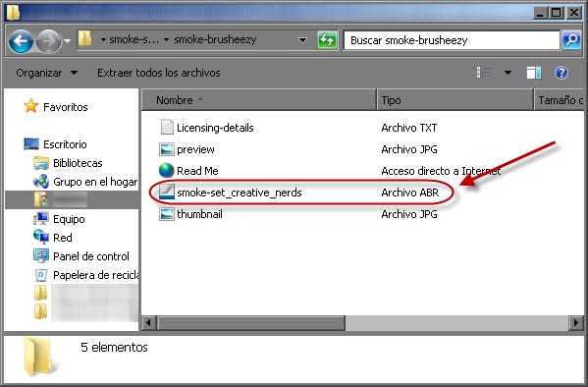Click the title bar folder icon

tap(13, 13)
